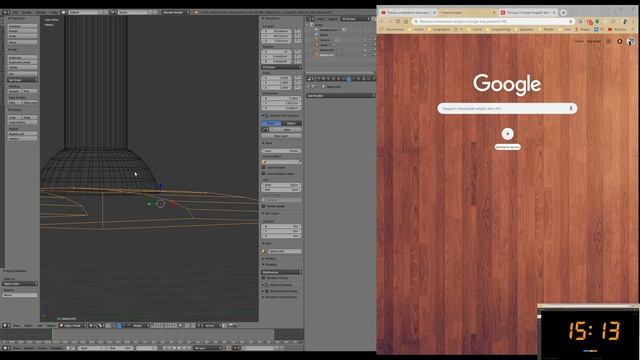Image resolution: width=640 pixels, height=360 pixels.
Task: Click the Info editor type icon top-left
Action: (x=6, y=12)
